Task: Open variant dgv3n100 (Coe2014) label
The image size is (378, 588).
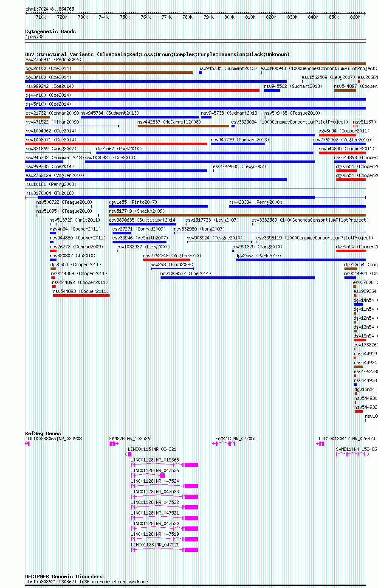Action: [48, 78]
